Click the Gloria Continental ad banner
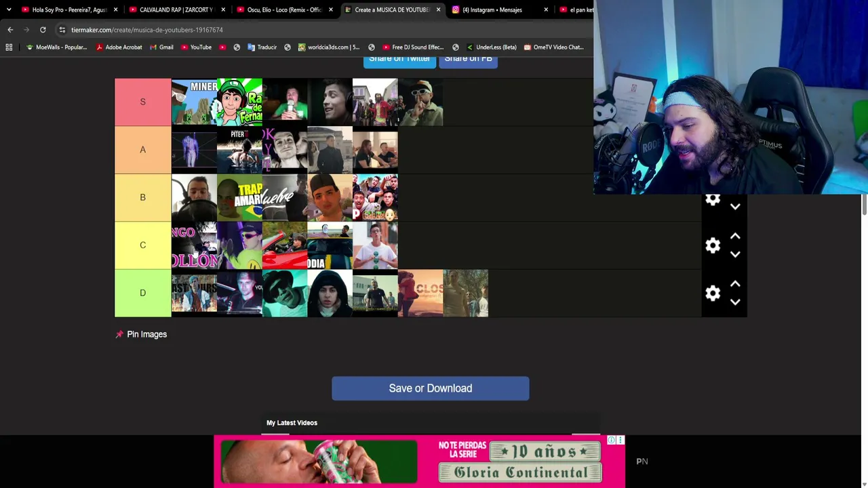 [x=419, y=462]
